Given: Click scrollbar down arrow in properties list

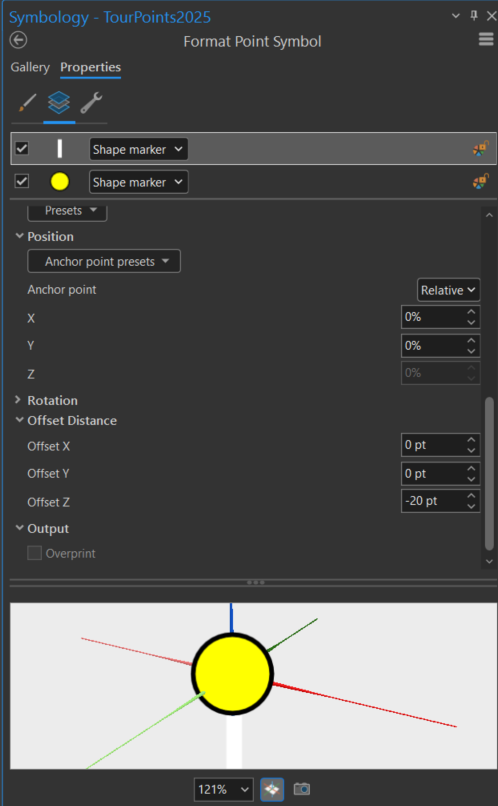Looking at the screenshot, I should pos(489,562).
